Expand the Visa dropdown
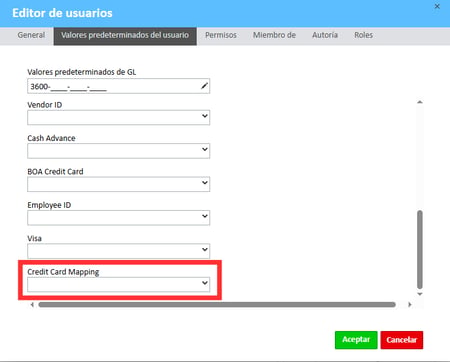The image size is (450, 362). [x=118, y=251]
